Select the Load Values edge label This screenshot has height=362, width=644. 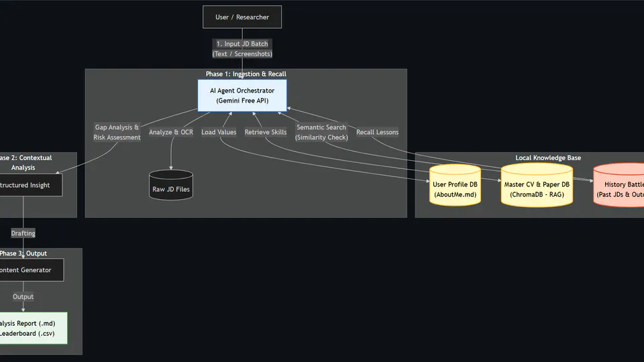pos(219,132)
